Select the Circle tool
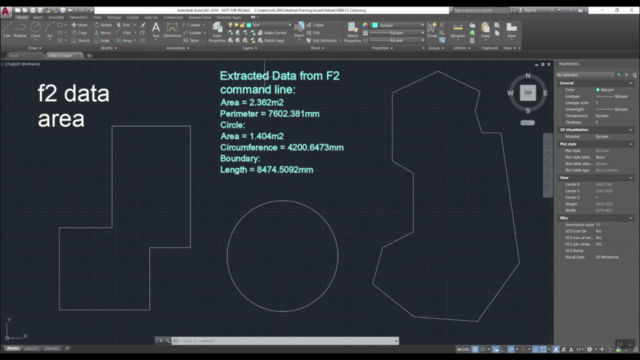The width and height of the screenshot is (640, 360). coord(36,30)
